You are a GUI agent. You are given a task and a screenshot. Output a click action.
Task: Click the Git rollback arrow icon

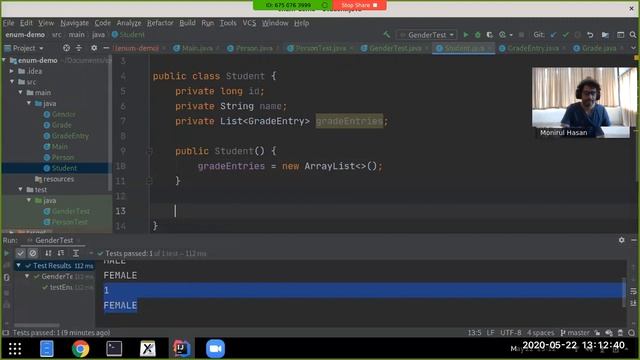[x=590, y=35]
